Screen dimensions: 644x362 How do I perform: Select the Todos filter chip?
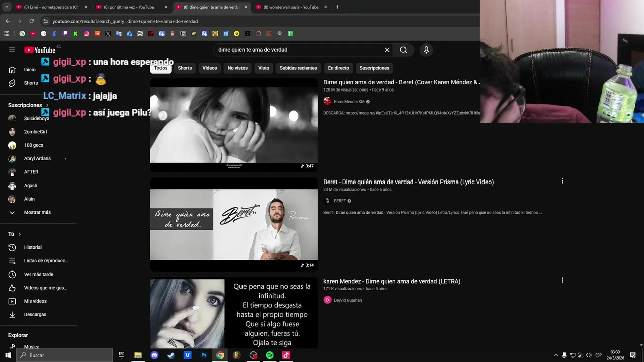point(160,68)
